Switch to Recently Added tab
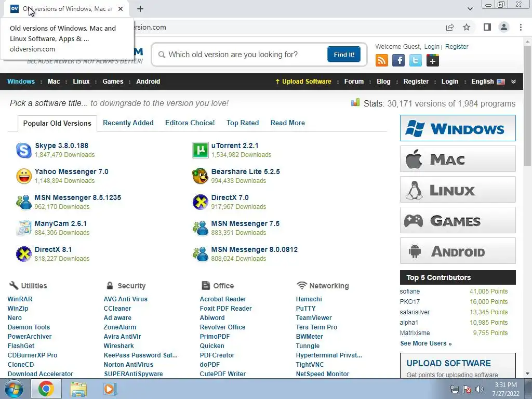This screenshot has width=532, height=399. pyautogui.click(x=128, y=123)
